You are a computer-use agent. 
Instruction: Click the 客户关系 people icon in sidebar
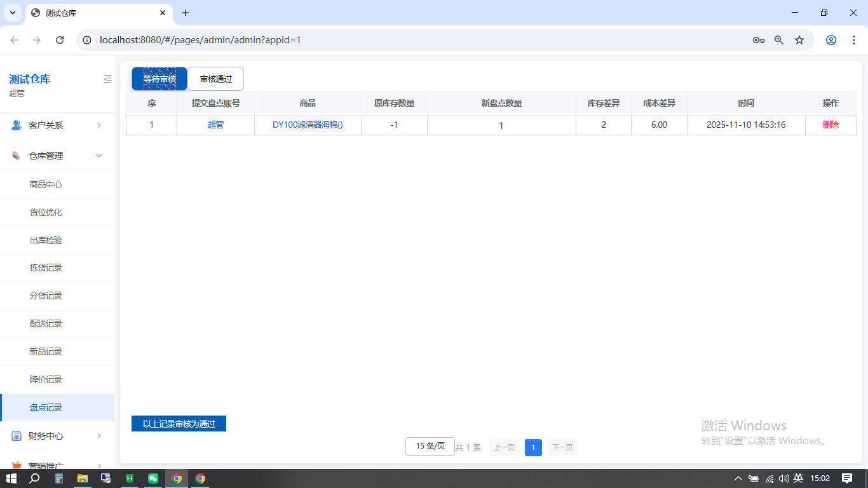coord(15,125)
